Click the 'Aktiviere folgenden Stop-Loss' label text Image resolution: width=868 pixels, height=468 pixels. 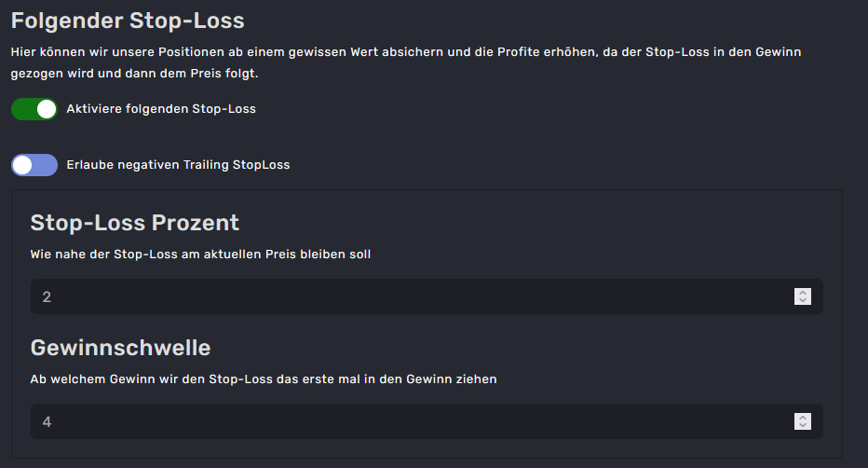tap(161, 109)
